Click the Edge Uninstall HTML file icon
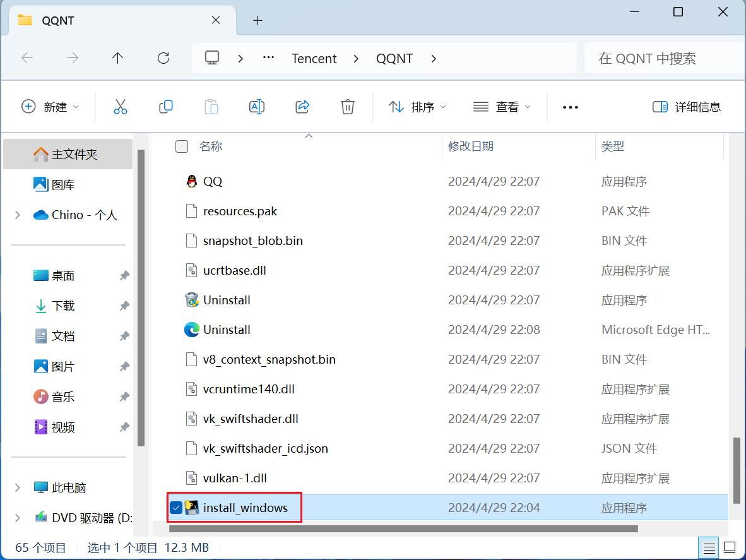 click(192, 330)
